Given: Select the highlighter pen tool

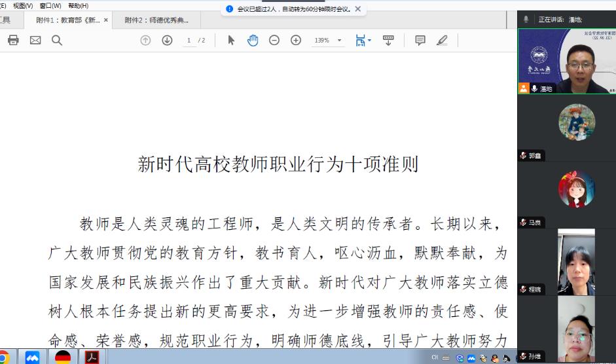Looking at the screenshot, I should pos(442,40).
